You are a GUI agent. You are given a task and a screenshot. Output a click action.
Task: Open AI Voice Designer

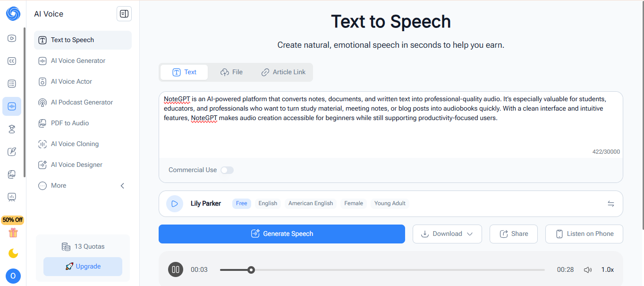[x=83, y=165]
